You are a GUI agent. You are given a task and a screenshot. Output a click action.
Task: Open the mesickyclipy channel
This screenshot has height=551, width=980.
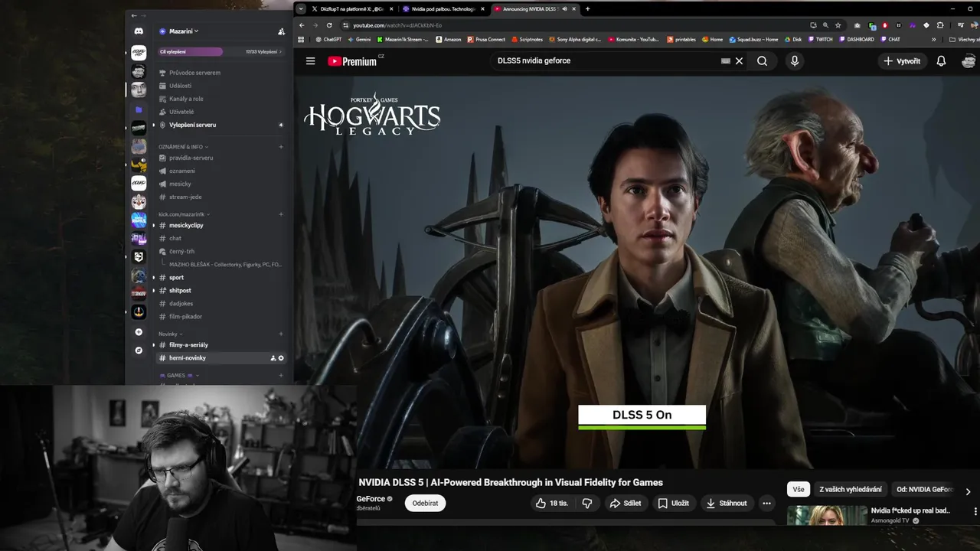(x=186, y=226)
